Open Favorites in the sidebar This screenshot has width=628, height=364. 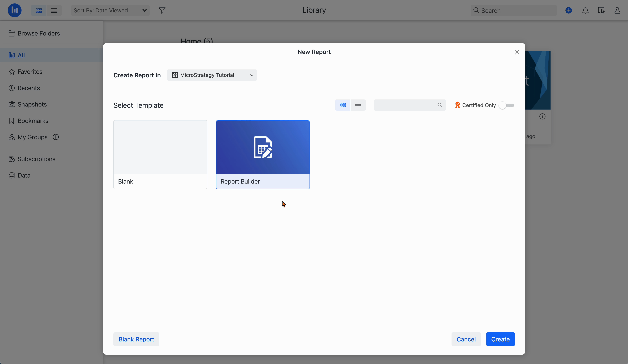coord(30,72)
